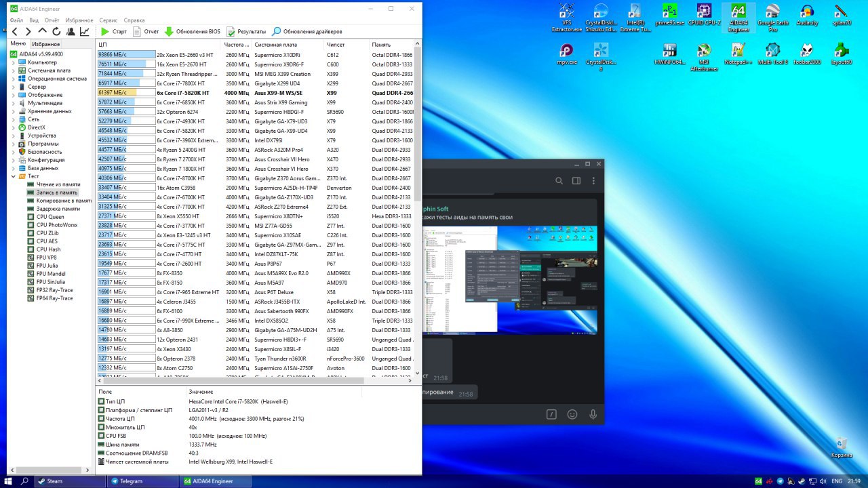
Task: Open the emoji picker in Telegram
Action: (572, 414)
